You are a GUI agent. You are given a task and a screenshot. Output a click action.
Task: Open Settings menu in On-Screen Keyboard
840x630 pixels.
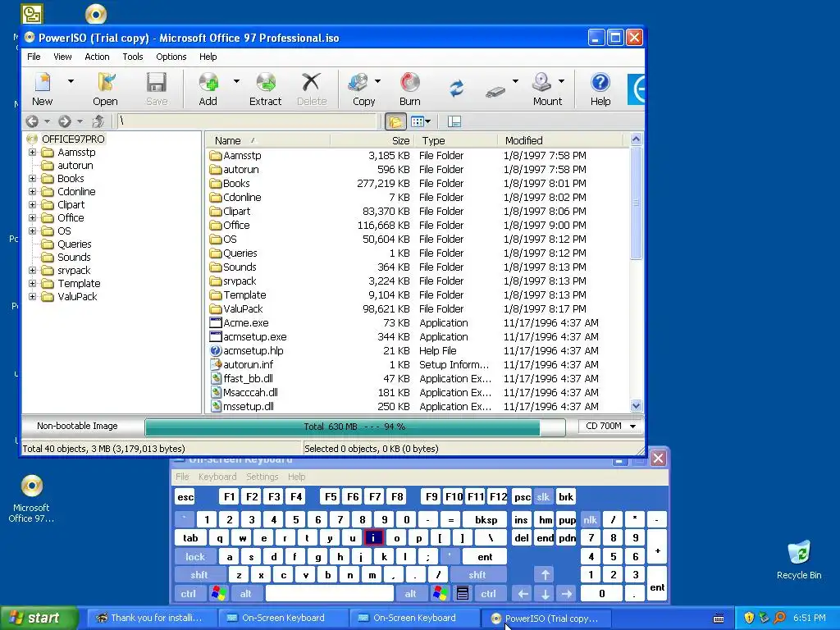coord(262,477)
